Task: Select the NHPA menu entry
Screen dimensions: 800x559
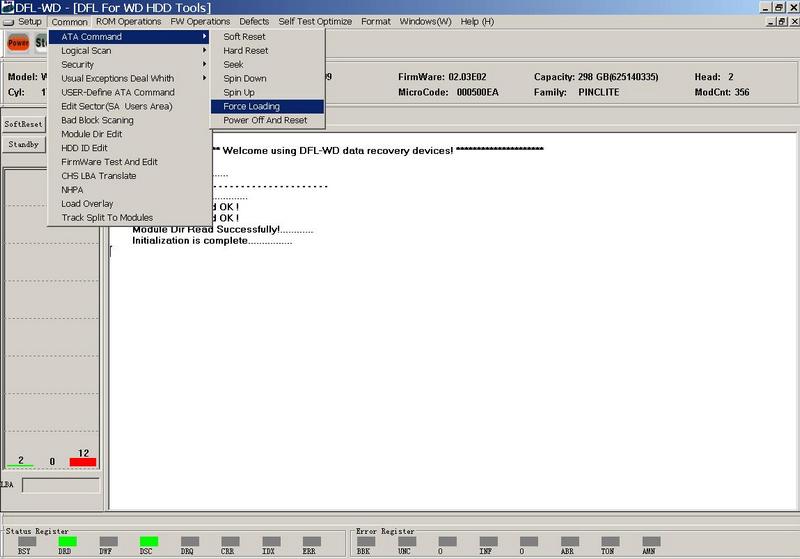Action: pos(129,190)
